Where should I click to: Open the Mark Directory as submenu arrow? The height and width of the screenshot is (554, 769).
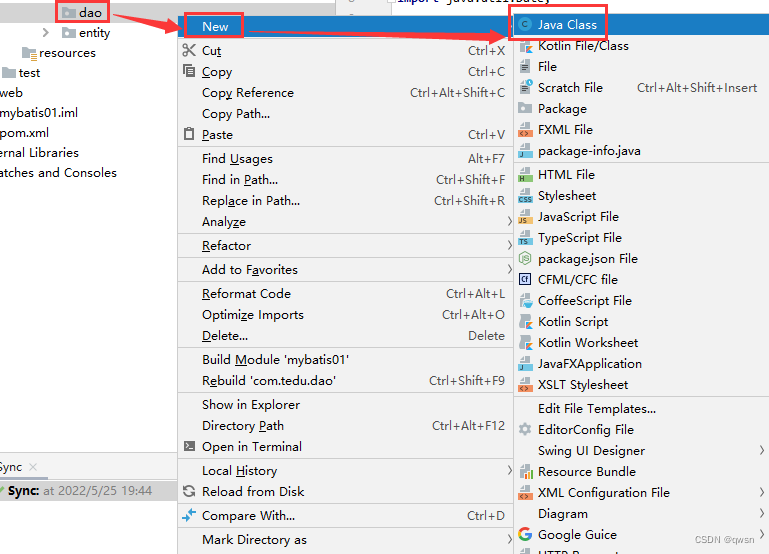tap(509, 539)
